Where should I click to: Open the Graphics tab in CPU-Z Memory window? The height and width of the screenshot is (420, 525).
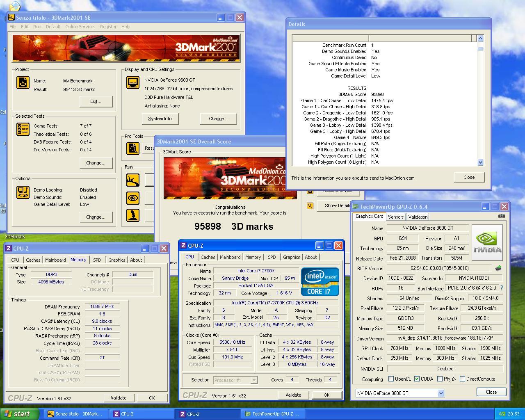[x=116, y=260]
